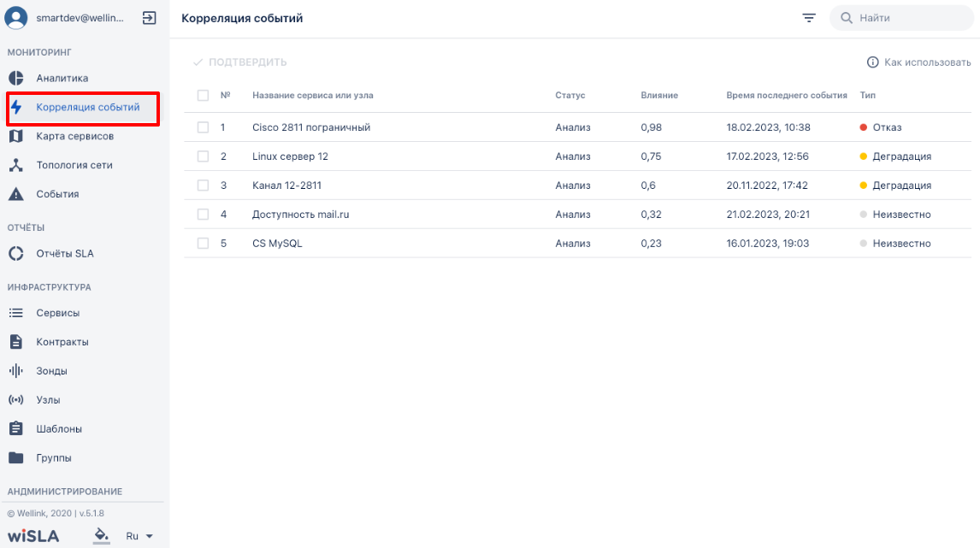The image size is (980, 548).
Task: Click the user avatar icon
Action: click(15, 17)
